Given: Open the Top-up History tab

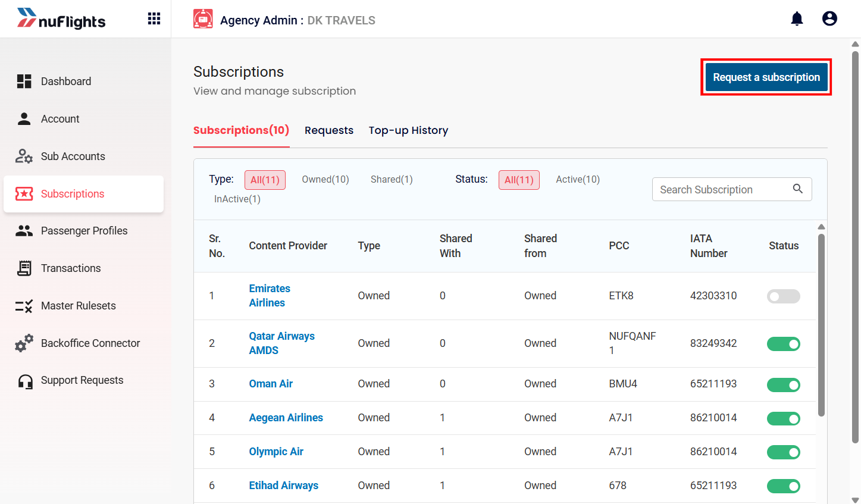Looking at the screenshot, I should (408, 130).
